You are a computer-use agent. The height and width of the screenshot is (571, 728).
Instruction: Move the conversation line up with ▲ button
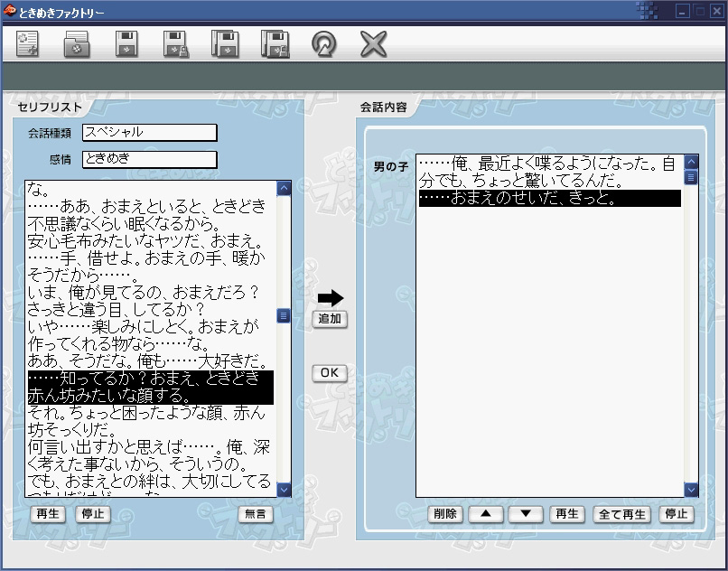tap(486, 514)
